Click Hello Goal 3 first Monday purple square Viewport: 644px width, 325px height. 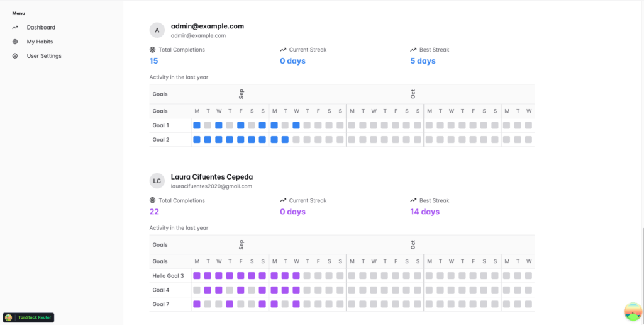pyautogui.click(x=197, y=276)
